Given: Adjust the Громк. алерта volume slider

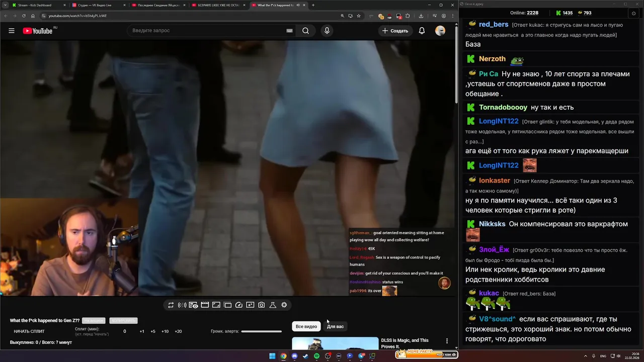Looking at the screenshot, I should pyautogui.click(x=262, y=331).
